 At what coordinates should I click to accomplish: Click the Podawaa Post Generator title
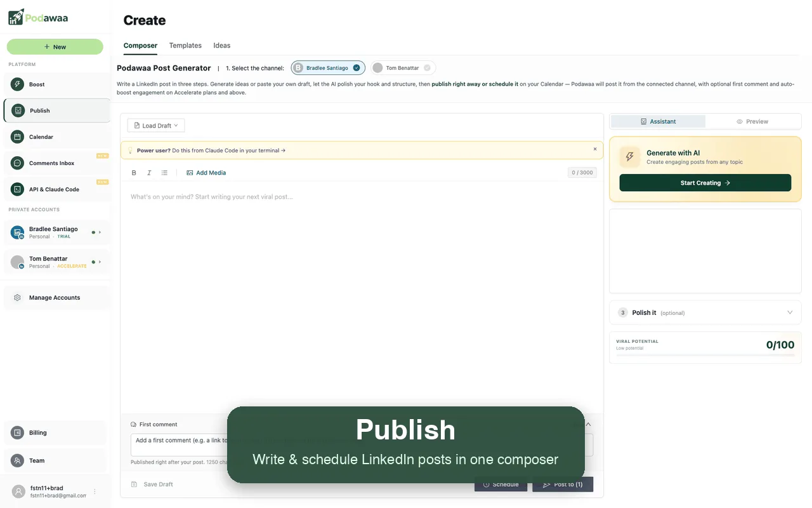coord(164,68)
